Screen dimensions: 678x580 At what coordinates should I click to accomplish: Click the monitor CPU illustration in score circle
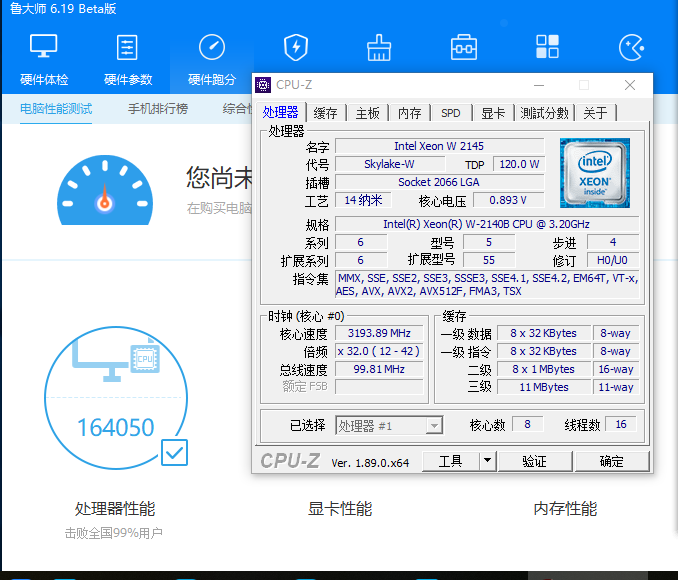tap(116, 360)
